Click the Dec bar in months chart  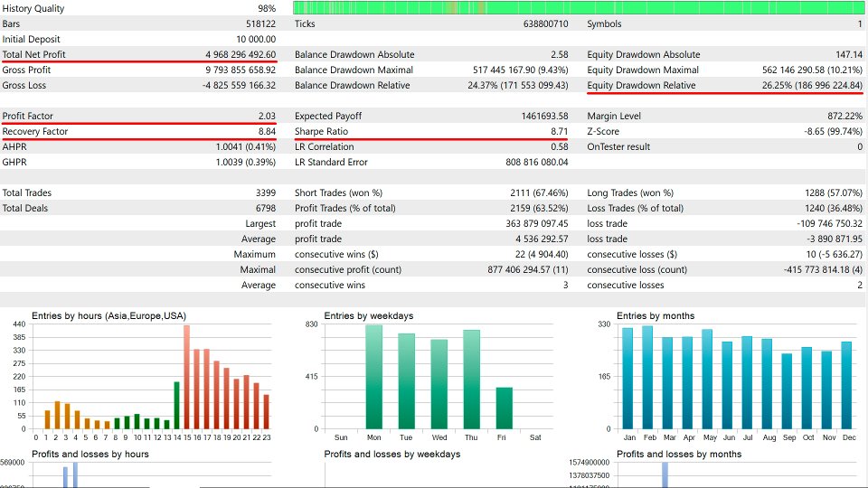(x=846, y=385)
